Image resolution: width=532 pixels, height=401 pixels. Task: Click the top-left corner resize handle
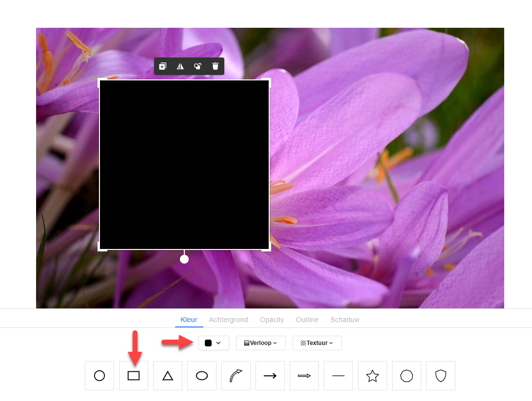point(100,80)
